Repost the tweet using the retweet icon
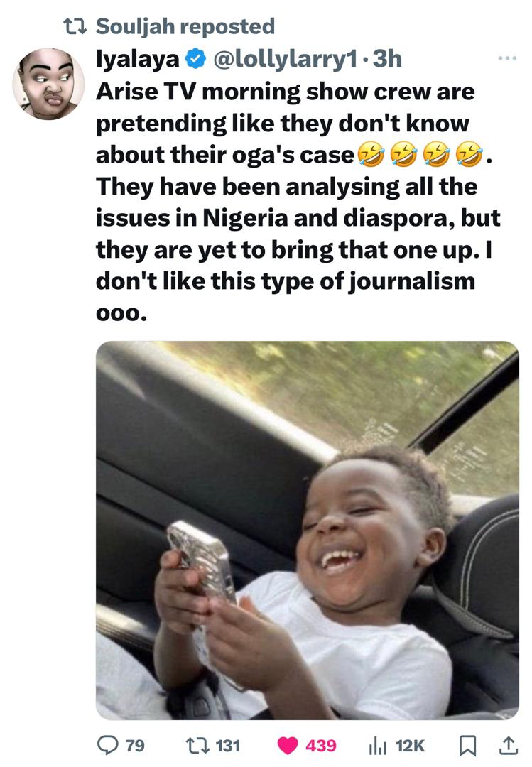532x767 pixels. click(197, 746)
